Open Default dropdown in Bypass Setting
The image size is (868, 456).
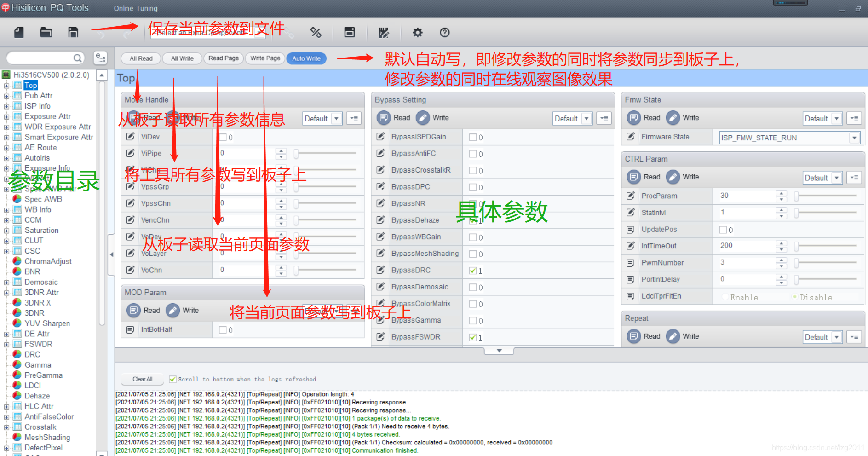tap(573, 118)
